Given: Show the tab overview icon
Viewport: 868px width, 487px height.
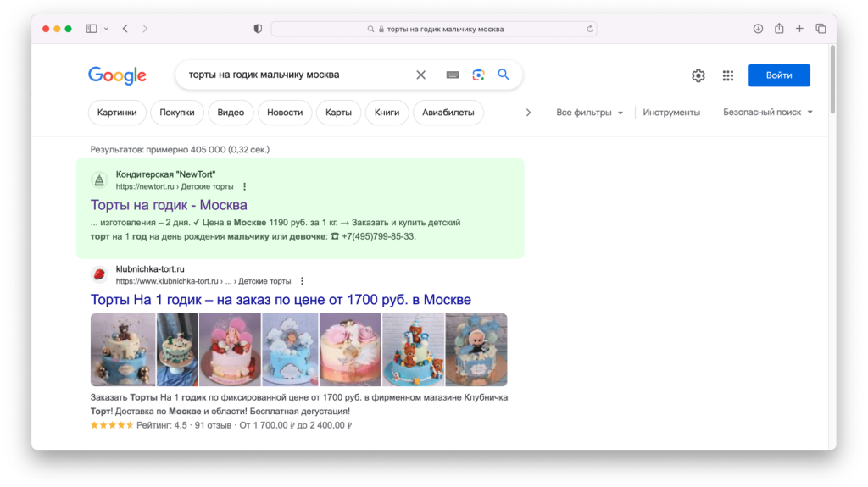Looking at the screenshot, I should [821, 29].
